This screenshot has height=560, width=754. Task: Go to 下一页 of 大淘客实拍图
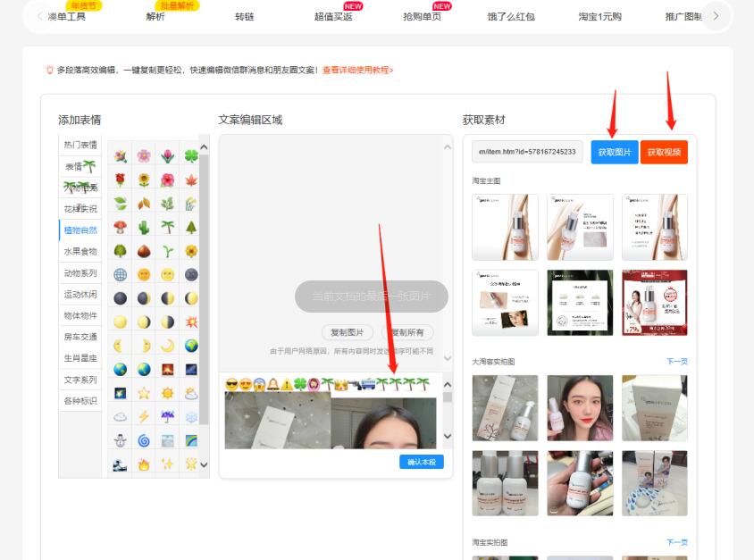coord(677,362)
